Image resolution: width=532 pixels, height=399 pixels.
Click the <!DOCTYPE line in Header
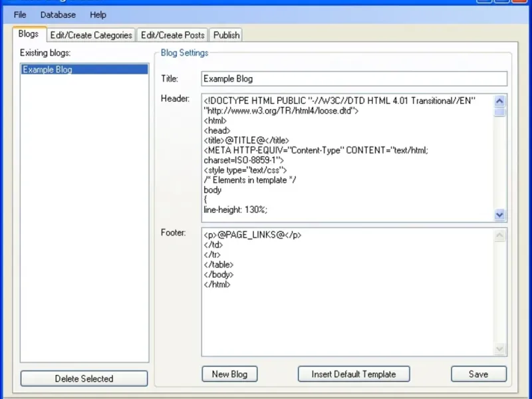tap(340, 101)
